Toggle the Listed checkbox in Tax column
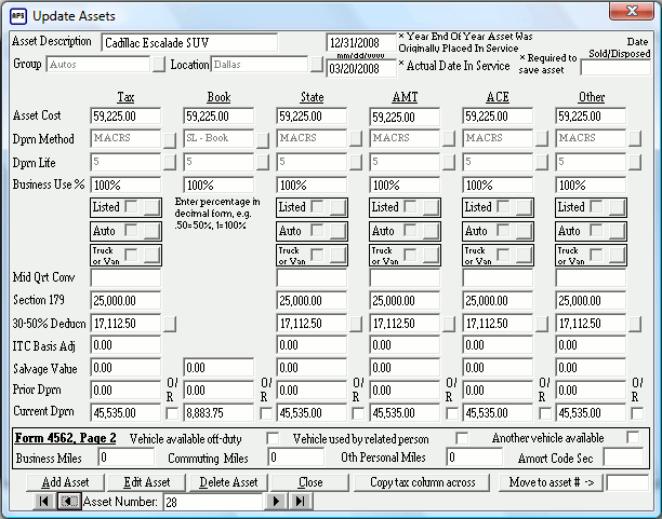The height and width of the screenshot is (519, 662). tap(133, 207)
